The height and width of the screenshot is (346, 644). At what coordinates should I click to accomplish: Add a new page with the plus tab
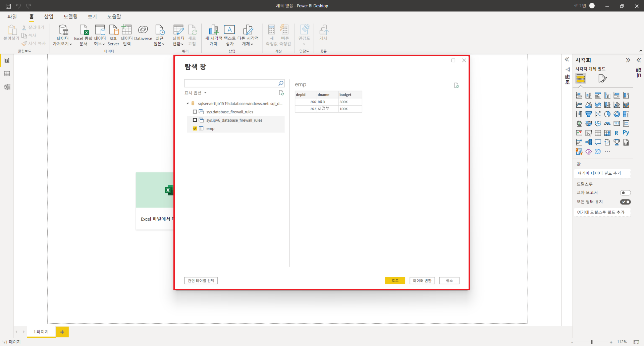point(62,332)
